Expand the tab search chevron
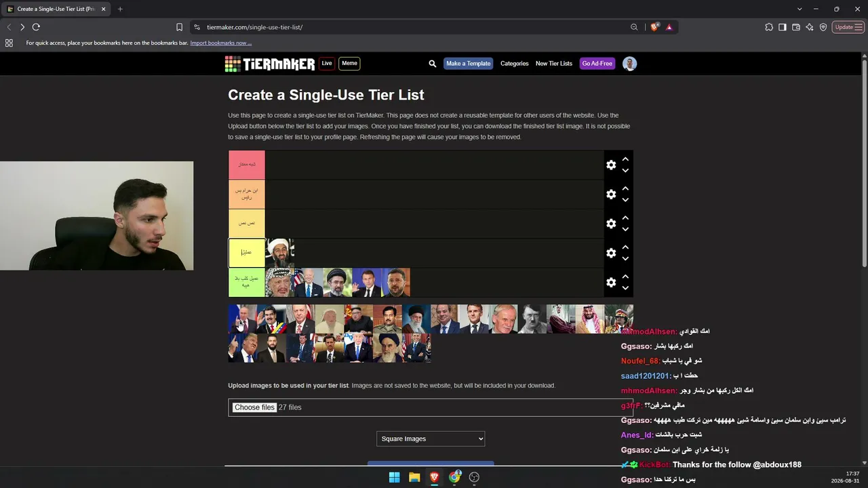Image resolution: width=868 pixels, height=488 pixels. pos(800,9)
